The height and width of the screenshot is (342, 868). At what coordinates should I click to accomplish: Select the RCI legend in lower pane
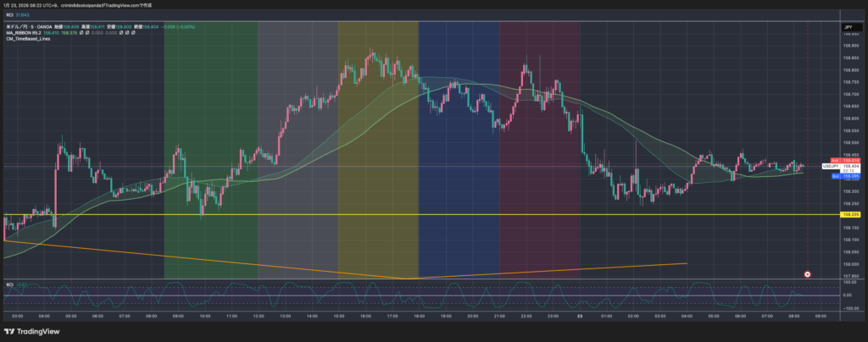(x=10, y=284)
